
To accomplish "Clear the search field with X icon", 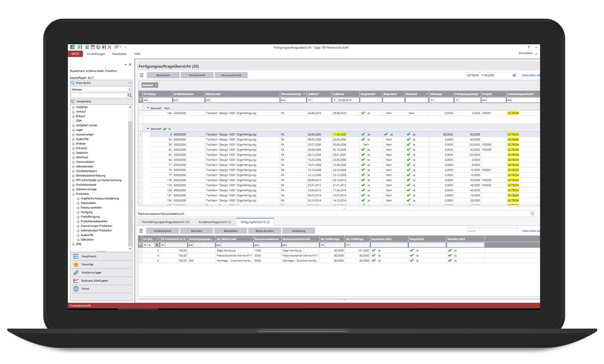I will (514, 75).
